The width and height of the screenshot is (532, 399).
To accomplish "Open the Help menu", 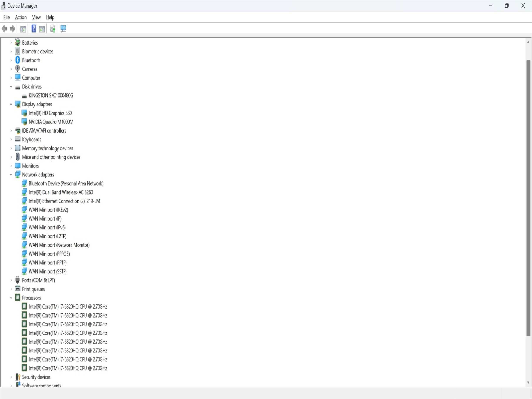I will (x=50, y=17).
